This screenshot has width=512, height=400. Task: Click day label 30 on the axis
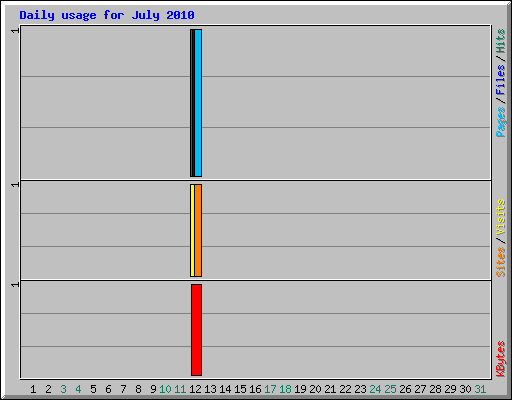coord(465,389)
